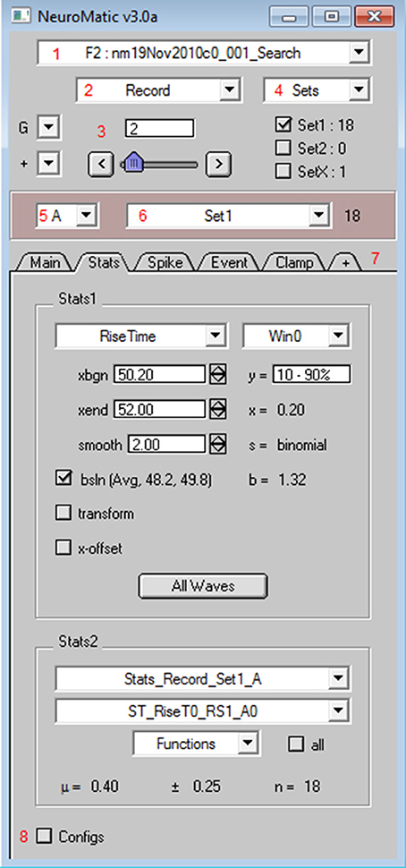Open the channel A dropdown
Image resolution: width=406 pixels, height=868 pixels.
(x=67, y=216)
